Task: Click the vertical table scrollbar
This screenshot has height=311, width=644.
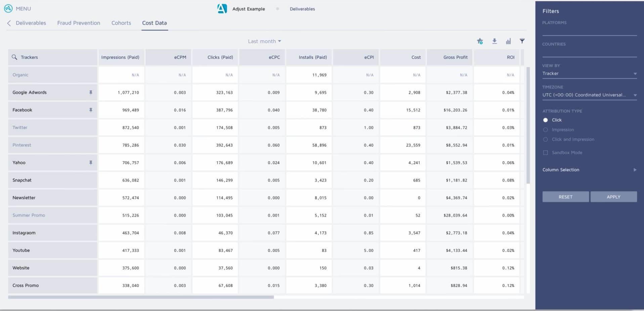Action: [x=528, y=125]
